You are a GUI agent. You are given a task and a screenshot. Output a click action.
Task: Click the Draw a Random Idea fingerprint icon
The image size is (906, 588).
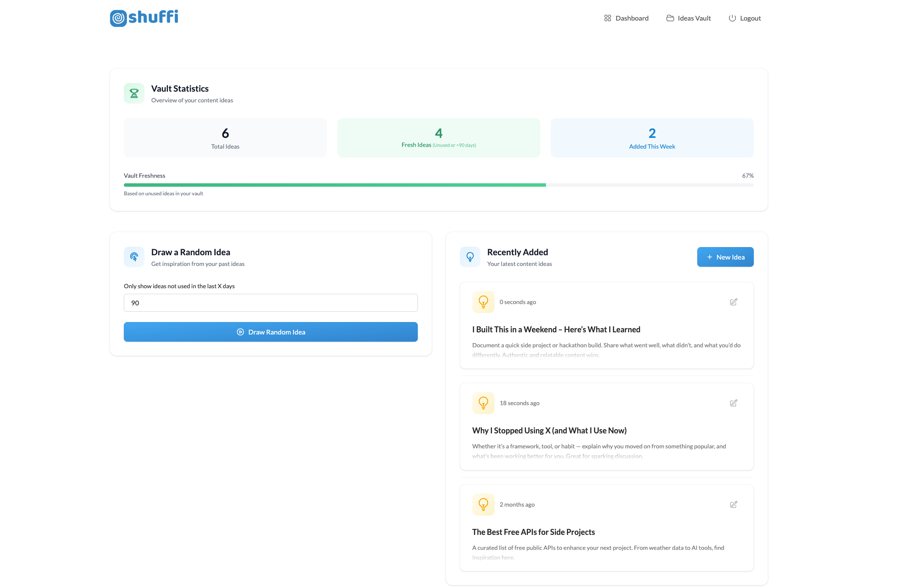pos(134,257)
